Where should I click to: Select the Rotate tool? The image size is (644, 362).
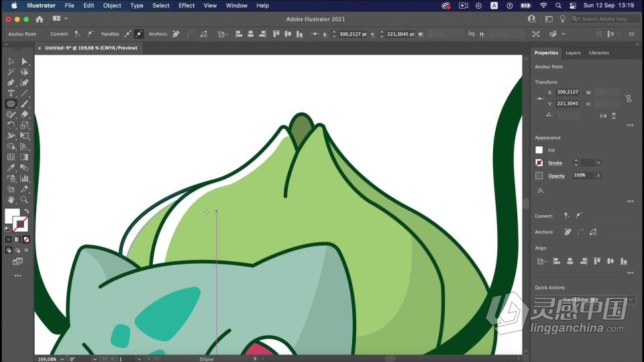(x=11, y=125)
